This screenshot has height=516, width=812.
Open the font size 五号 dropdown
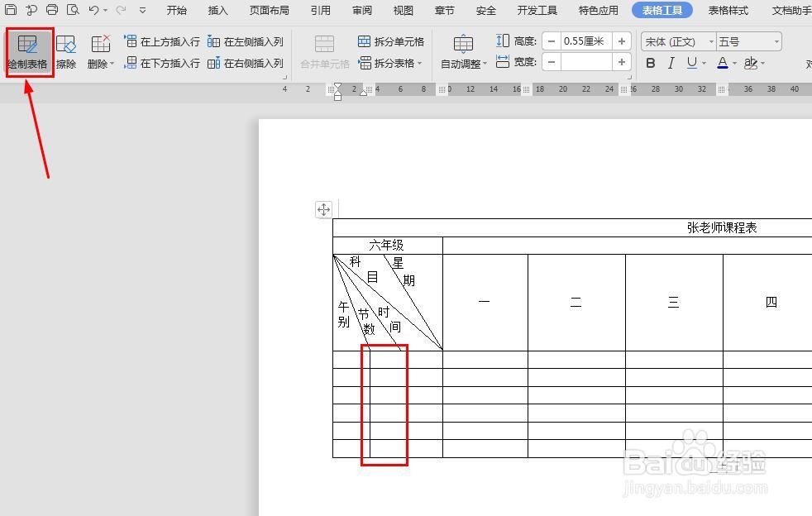pos(747,41)
